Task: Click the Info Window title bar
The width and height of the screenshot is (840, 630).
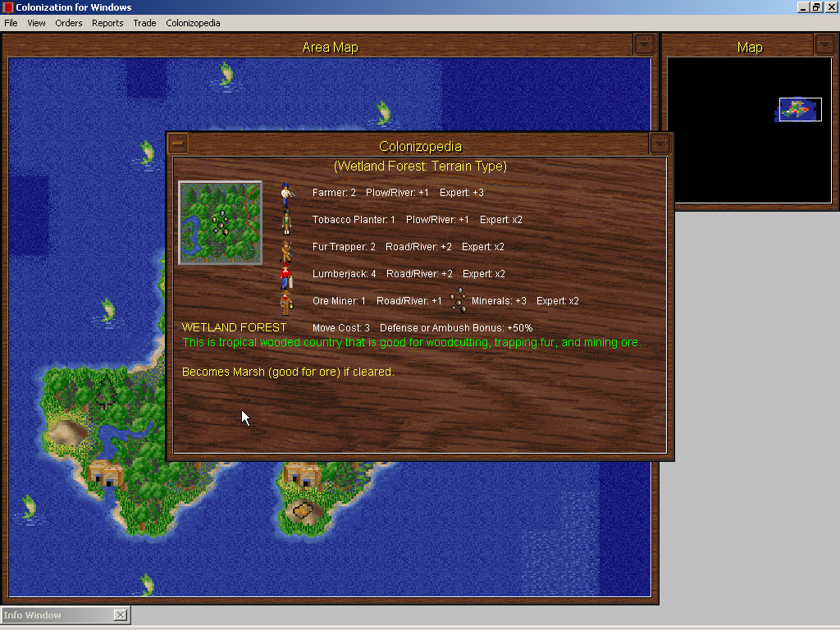Action: click(58, 615)
